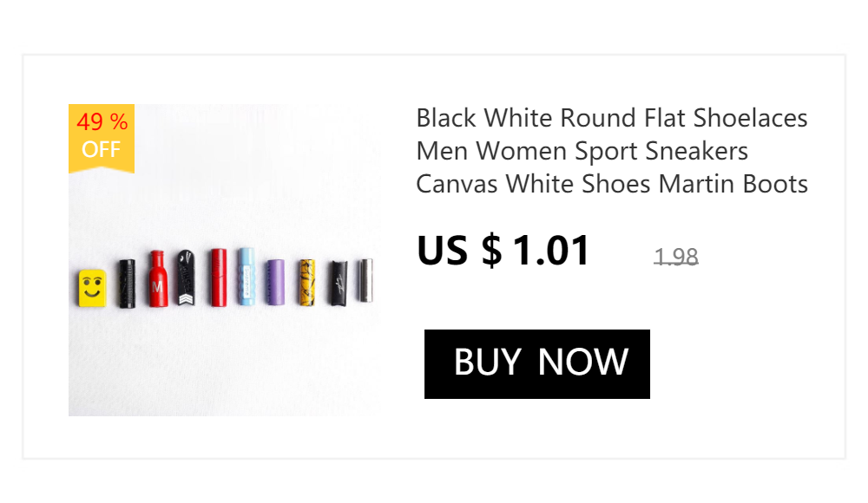The height and width of the screenshot is (503, 868).
Task: Select the 'Canvas White Shoes Martin Boots' text
Action: coord(612,185)
